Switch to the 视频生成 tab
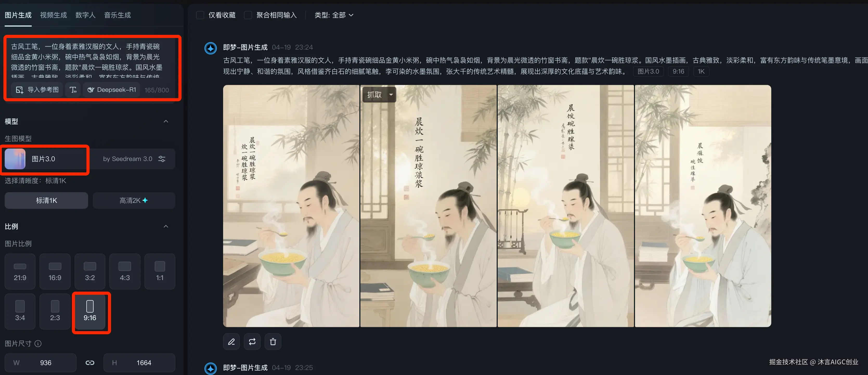Viewport: 868px width, 375px height. [x=53, y=15]
